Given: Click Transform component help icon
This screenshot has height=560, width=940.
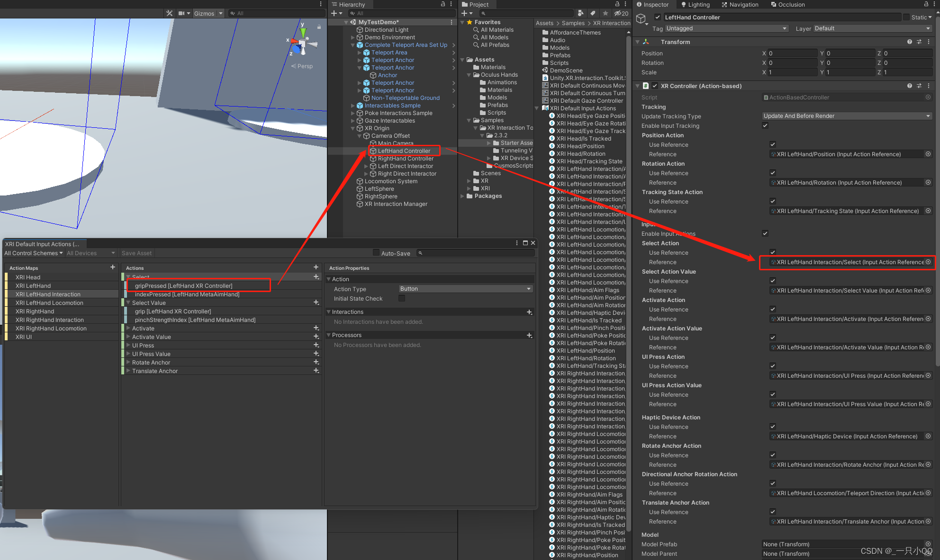Looking at the screenshot, I should click(909, 42).
